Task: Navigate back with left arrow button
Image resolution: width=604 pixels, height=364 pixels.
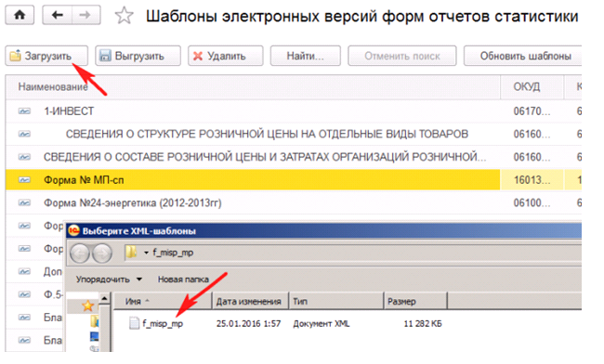Action: 57,15
